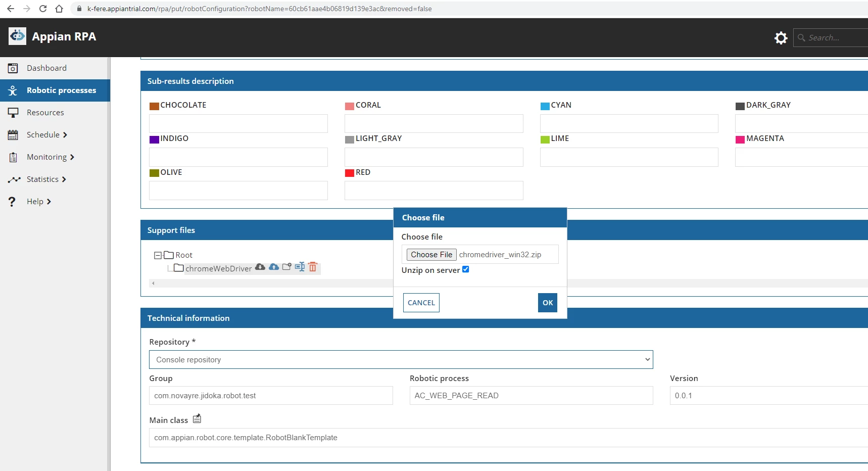The height and width of the screenshot is (471, 868).
Task: Expand the Schedule submenu chevron
Action: (65, 135)
